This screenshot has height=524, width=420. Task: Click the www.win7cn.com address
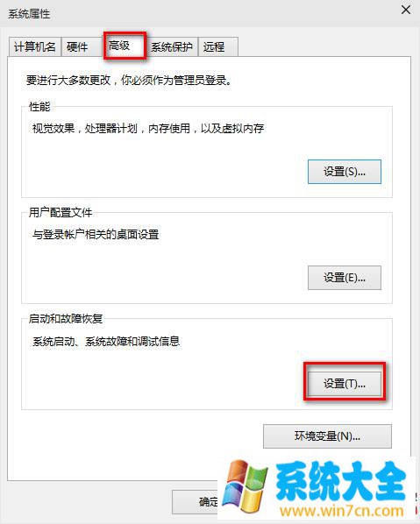point(342,511)
